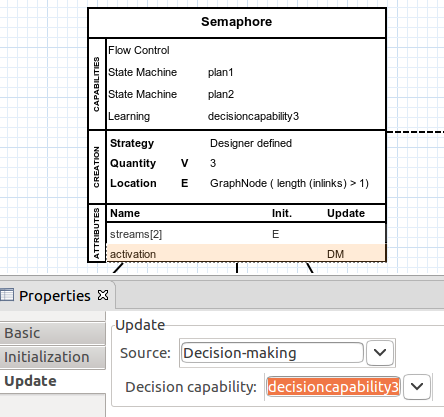Click the V marker beside Quantity
The width and height of the screenshot is (444, 417).
(x=185, y=163)
